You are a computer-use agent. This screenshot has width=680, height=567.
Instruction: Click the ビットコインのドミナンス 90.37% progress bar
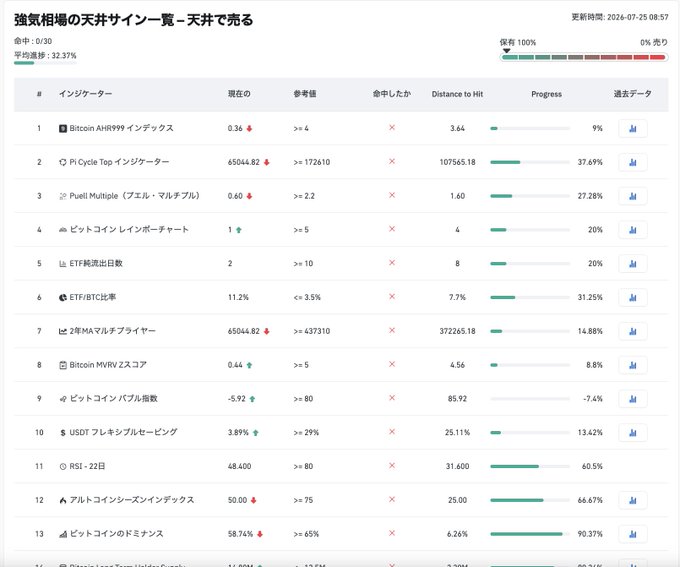[530, 534]
